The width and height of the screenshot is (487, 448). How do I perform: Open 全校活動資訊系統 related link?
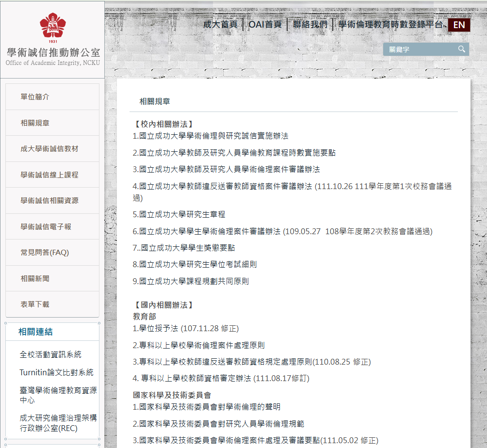[50, 354]
